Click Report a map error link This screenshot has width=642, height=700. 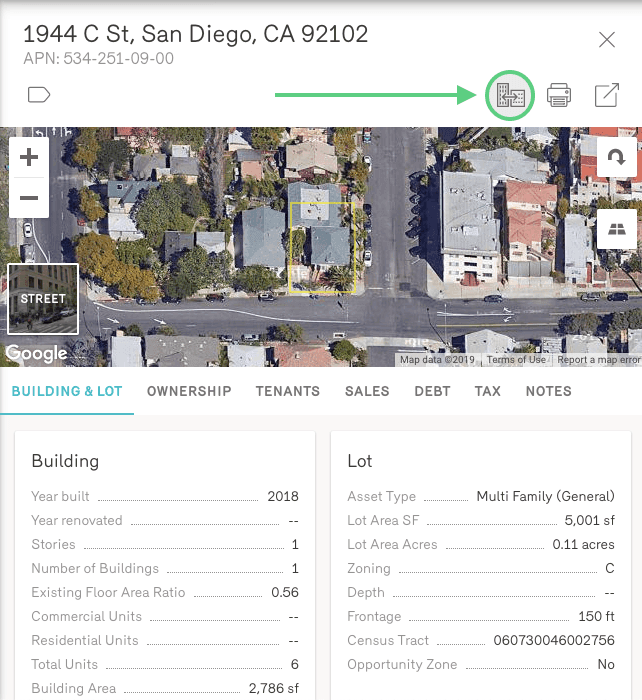(x=598, y=360)
